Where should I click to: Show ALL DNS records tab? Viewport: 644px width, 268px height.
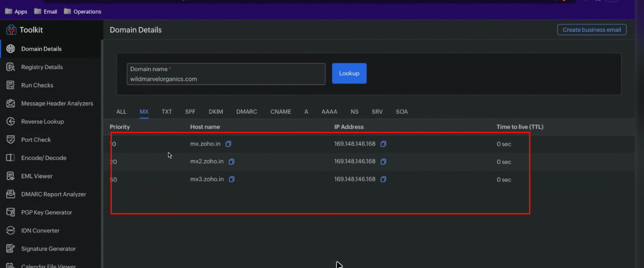[121, 112]
